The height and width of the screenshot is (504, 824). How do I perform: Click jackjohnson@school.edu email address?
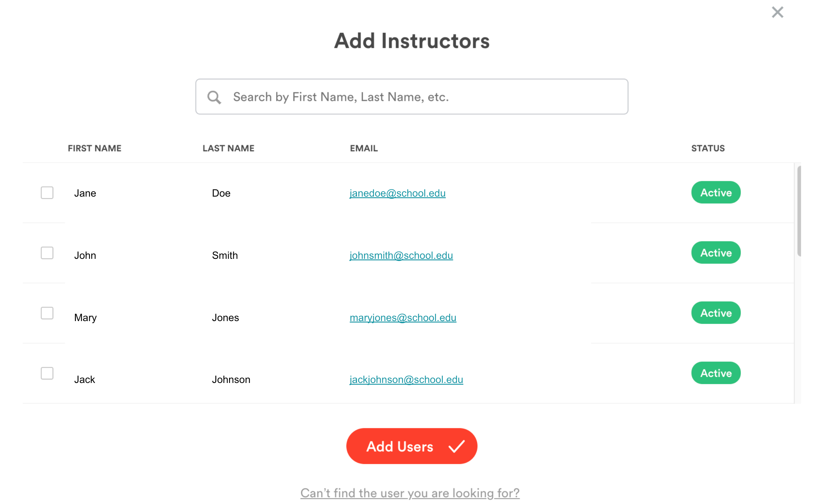point(406,380)
